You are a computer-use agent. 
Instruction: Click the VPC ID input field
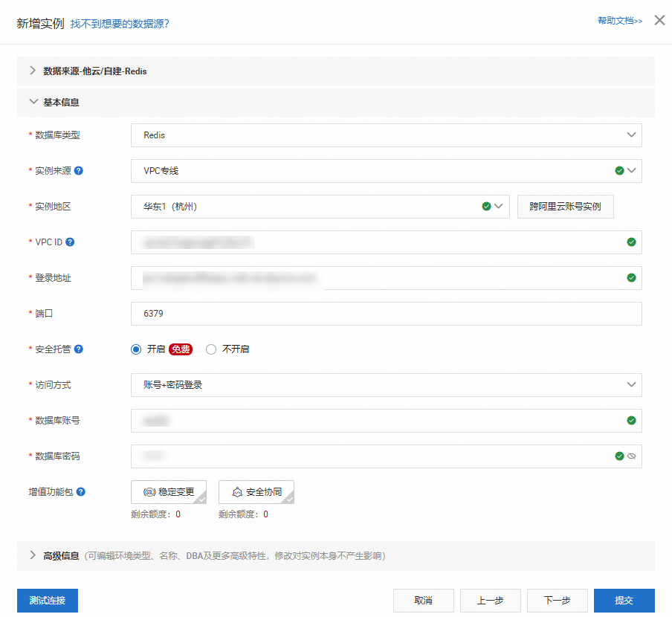(386, 242)
